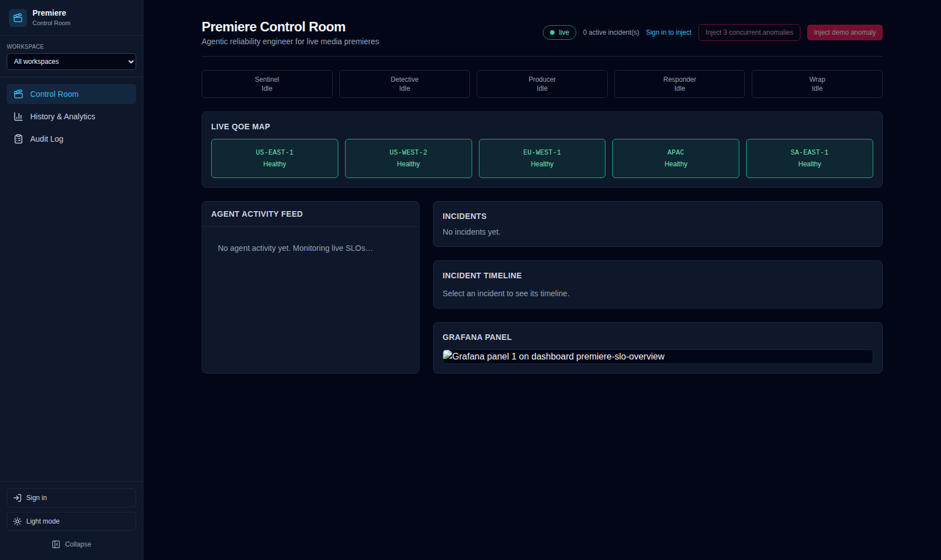Go to Audit Log page
Screen dimensions: 941x560
pos(71,139)
